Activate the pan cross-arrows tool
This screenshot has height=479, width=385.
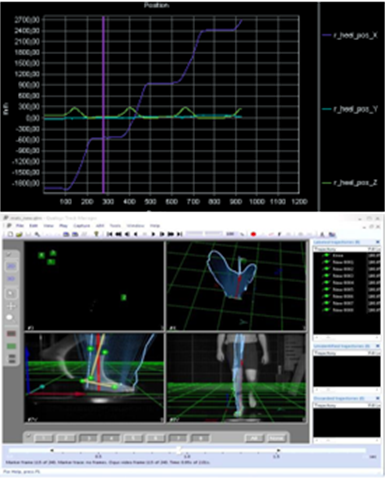point(11,306)
